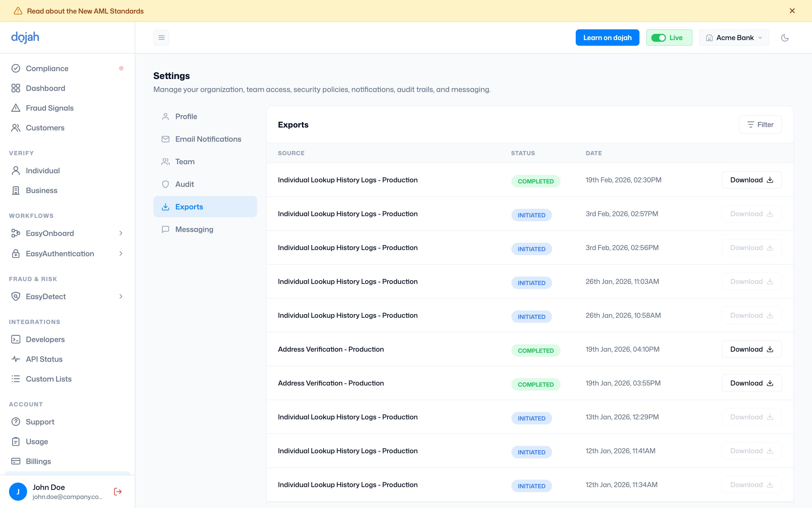Click the Fraud Signals triangle icon
The width and height of the screenshot is (812, 508).
(16, 108)
